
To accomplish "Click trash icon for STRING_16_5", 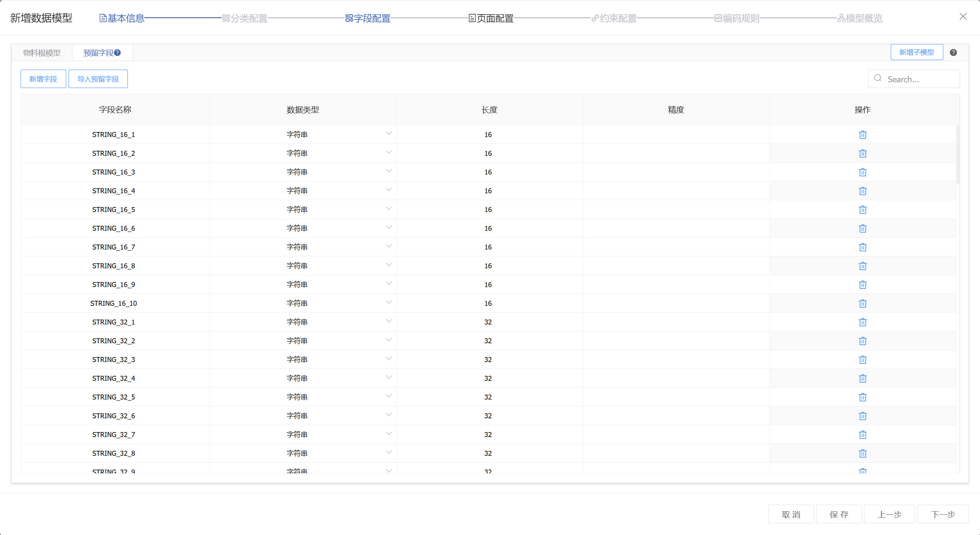I will [862, 210].
